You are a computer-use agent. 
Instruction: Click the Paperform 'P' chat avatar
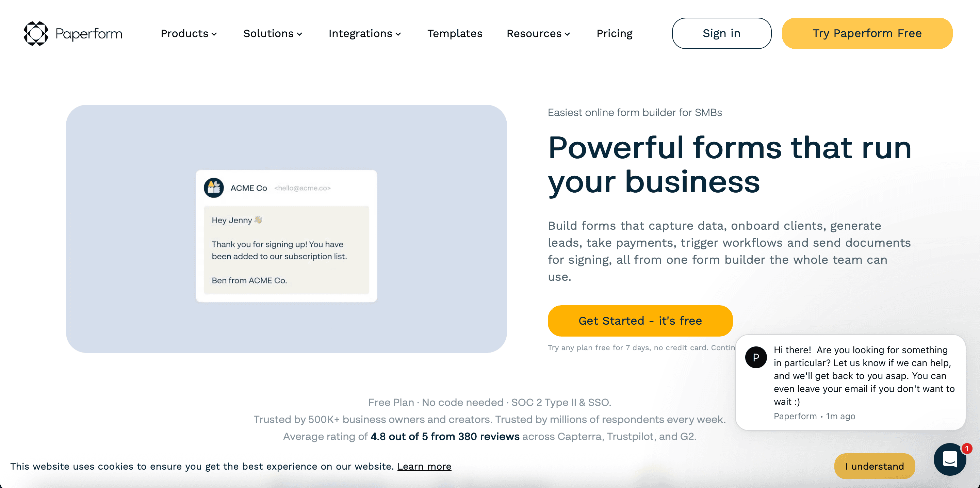click(755, 358)
